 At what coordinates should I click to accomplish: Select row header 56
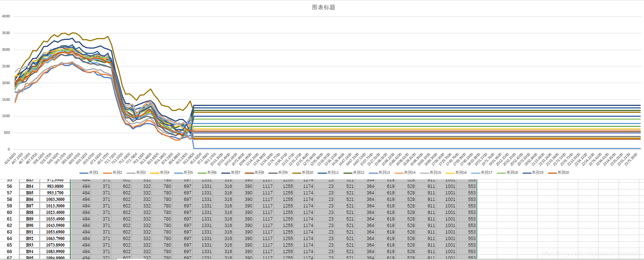[x=9, y=186]
